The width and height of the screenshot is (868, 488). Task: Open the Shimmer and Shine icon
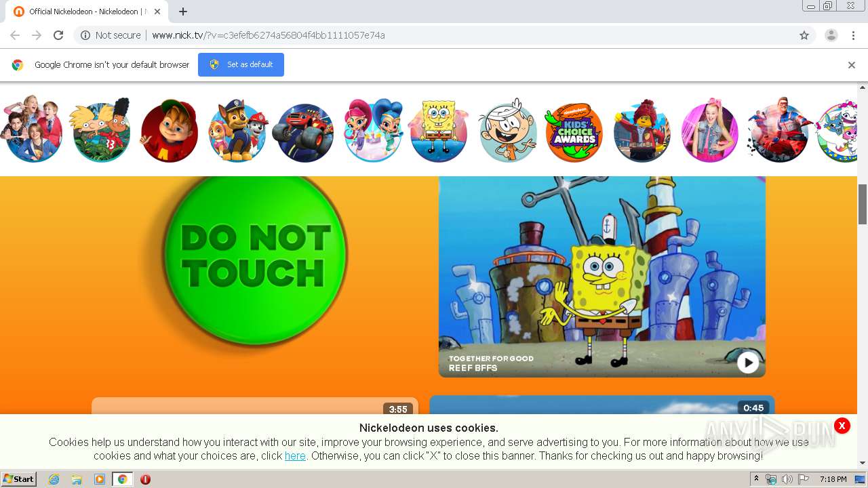click(x=373, y=131)
